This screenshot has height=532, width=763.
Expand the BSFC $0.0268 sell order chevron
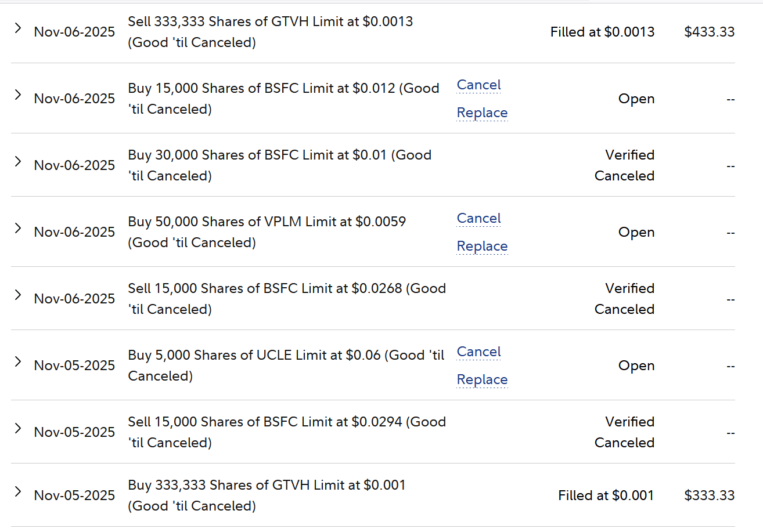tap(18, 295)
